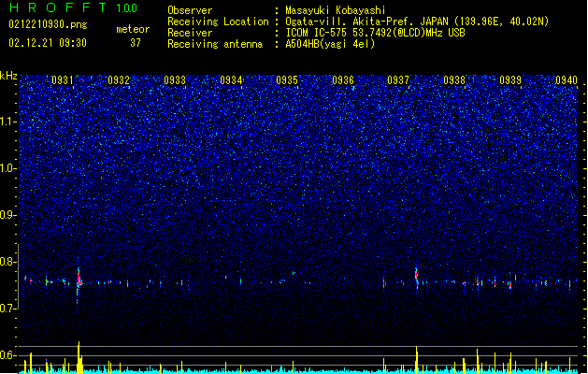This screenshot has height=374, width=588.
Task: Click the HROFFT title text
Action: pos(58,7)
